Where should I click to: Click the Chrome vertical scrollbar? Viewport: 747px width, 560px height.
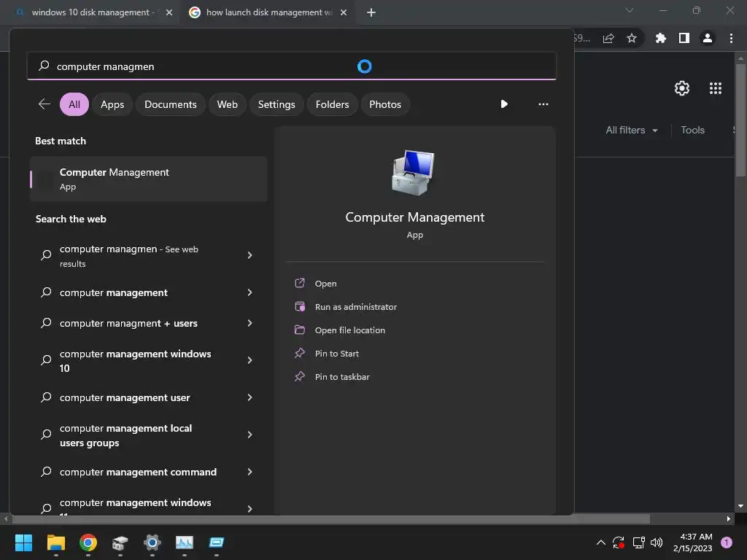(x=740, y=120)
